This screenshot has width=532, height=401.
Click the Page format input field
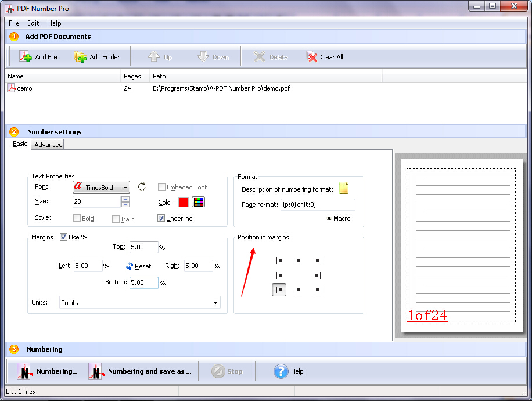click(x=318, y=205)
